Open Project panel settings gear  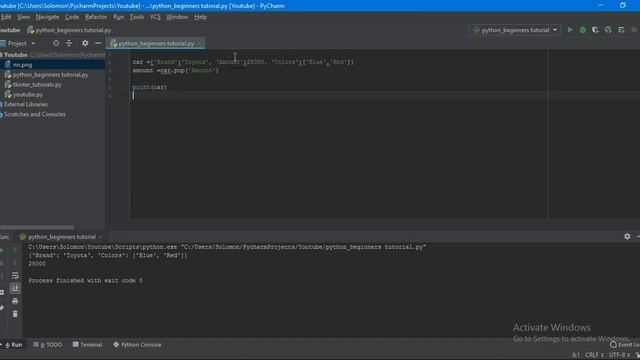[x=85, y=43]
